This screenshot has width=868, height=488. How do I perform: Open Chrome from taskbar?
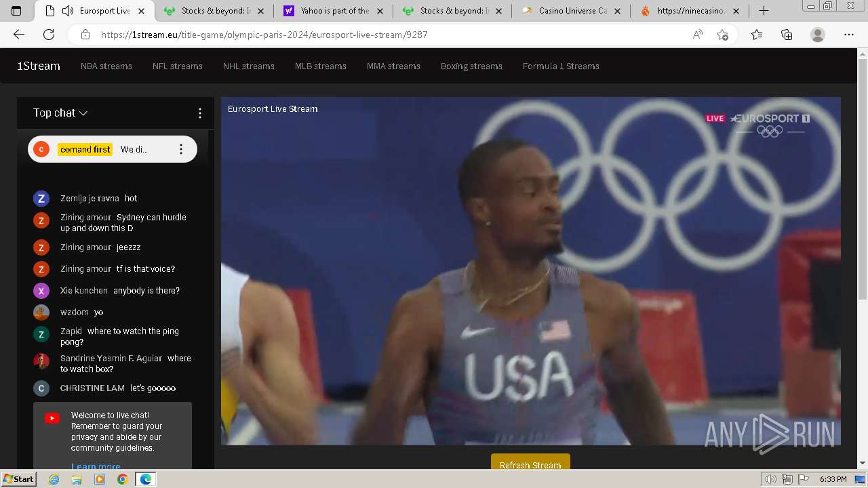(122, 479)
